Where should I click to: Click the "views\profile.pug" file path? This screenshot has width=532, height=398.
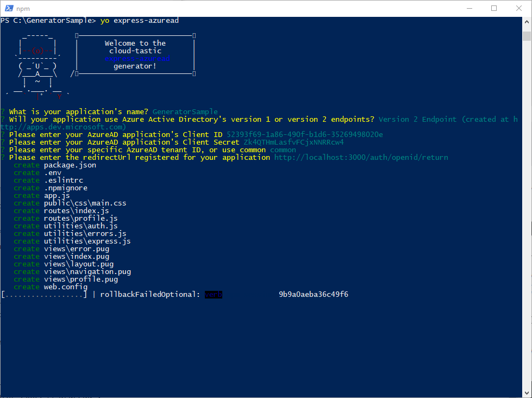pos(81,279)
